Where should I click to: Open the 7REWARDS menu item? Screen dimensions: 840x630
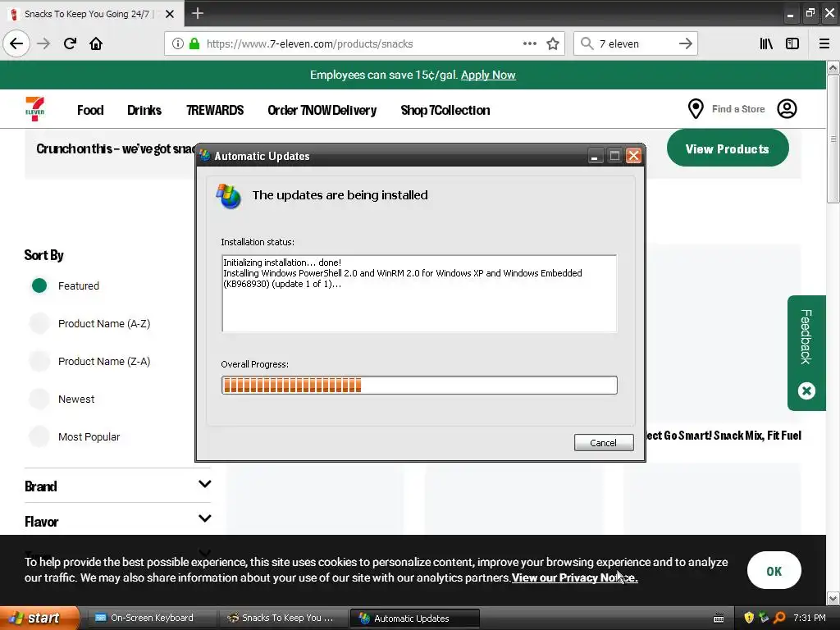pos(215,110)
